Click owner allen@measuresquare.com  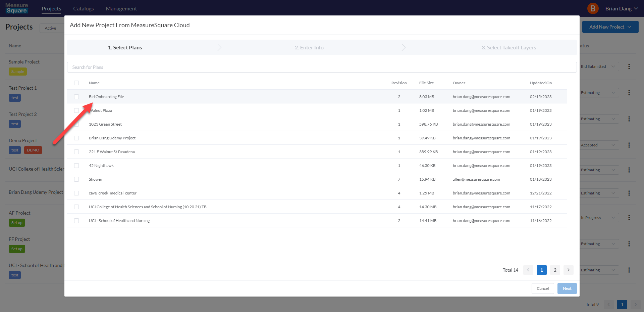click(x=476, y=179)
